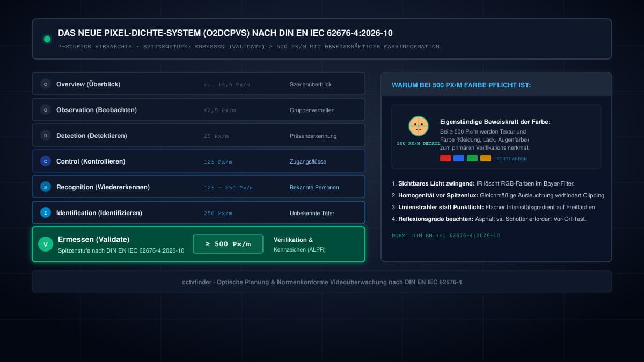Click 'Eigenständige Beweiskraft der Farbe:' heading

tap(495, 122)
